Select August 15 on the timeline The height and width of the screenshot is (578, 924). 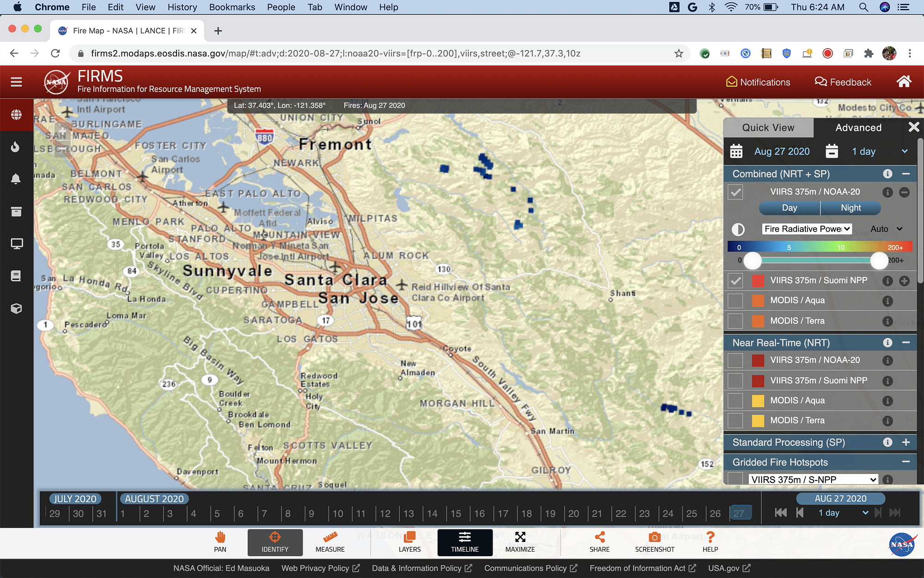pos(456,514)
